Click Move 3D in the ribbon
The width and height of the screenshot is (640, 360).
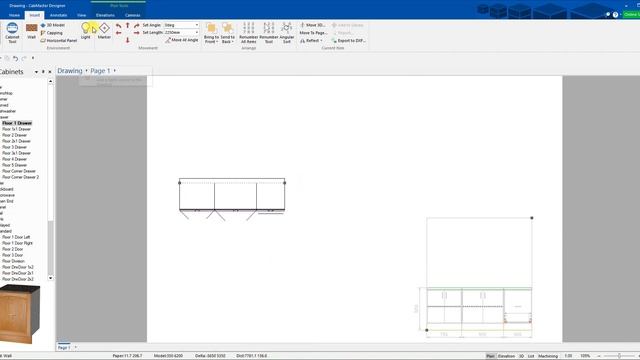tap(313, 25)
